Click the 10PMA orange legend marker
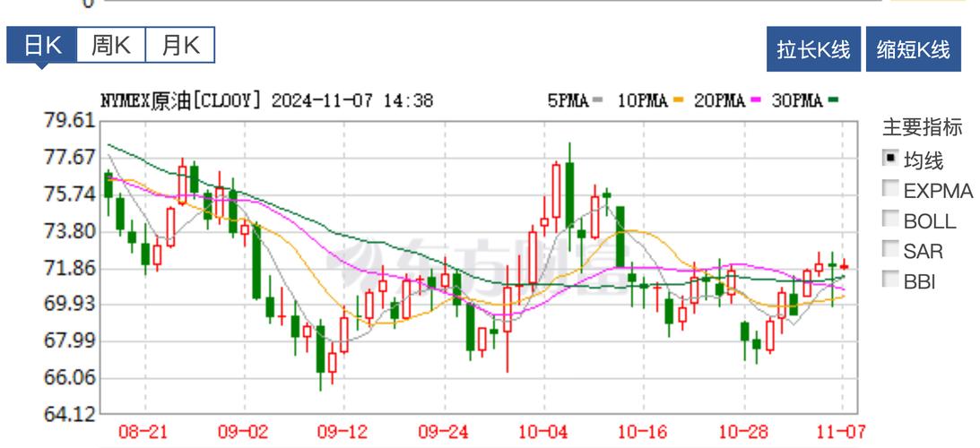Image resolution: width=980 pixels, height=448 pixels. tap(678, 101)
